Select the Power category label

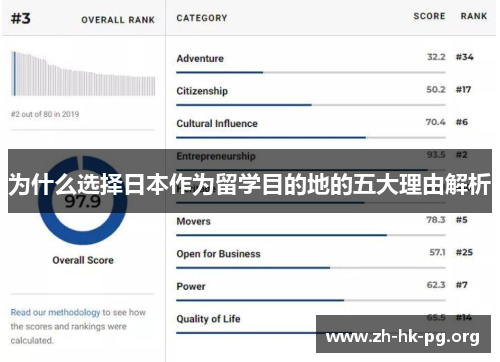pos(191,286)
